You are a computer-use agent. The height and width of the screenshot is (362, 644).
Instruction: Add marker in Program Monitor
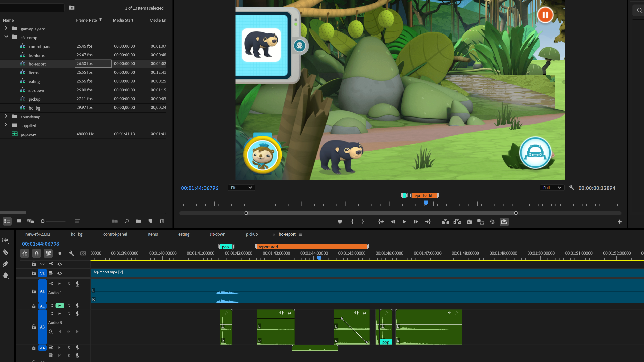point(340,222)
